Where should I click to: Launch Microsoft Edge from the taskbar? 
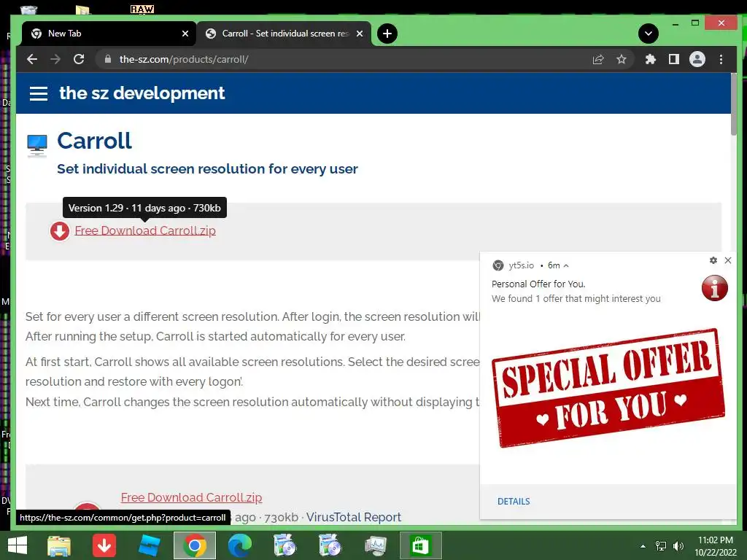coord(239,545)
